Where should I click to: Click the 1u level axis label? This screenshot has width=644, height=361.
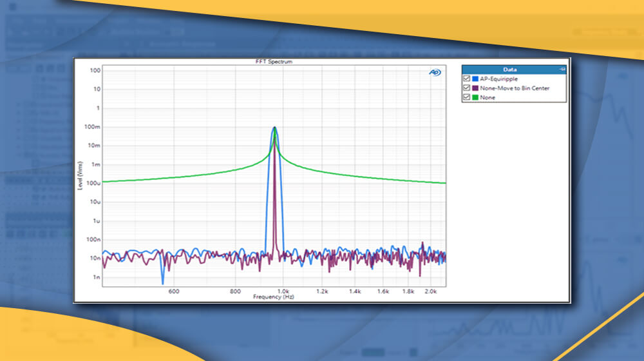[97, 221]
